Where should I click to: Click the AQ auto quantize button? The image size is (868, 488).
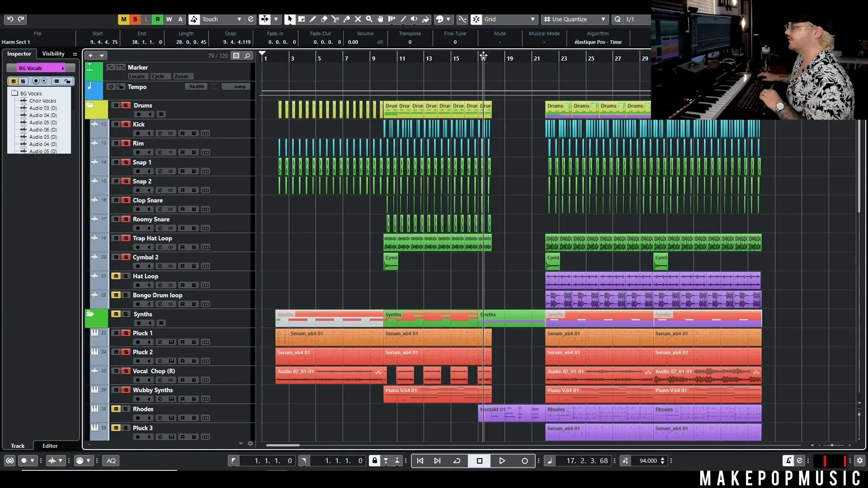[111, 460]
